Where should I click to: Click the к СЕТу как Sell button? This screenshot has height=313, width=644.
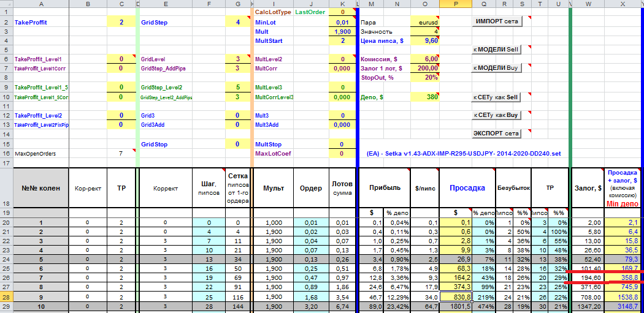[x=496, y=97]
